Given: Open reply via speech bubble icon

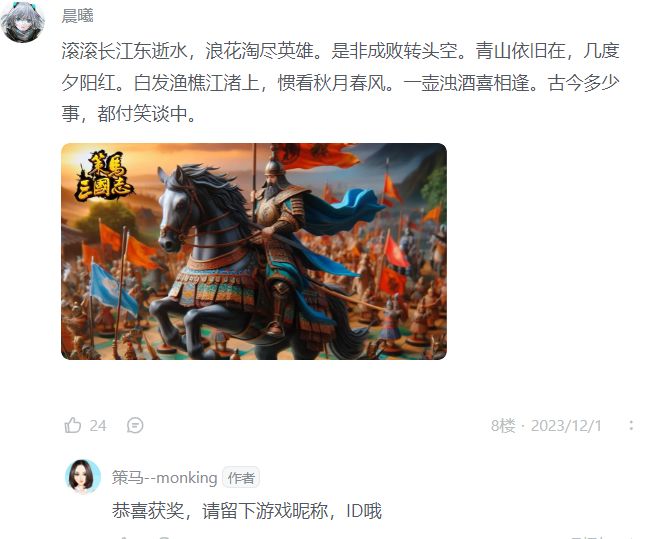Looking at the screenshot, I should pos(135,425).
